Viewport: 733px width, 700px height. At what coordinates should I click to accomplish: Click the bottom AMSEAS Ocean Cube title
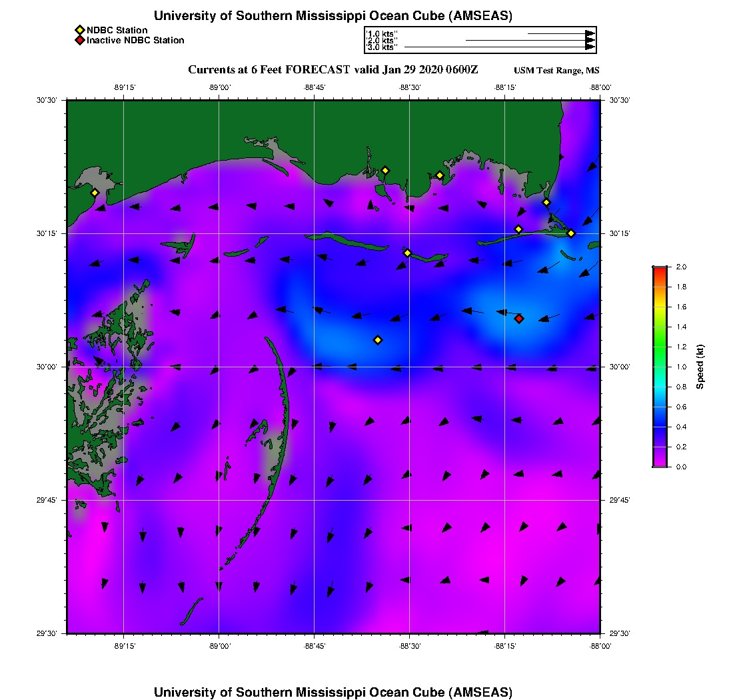[x=333, y=692]
